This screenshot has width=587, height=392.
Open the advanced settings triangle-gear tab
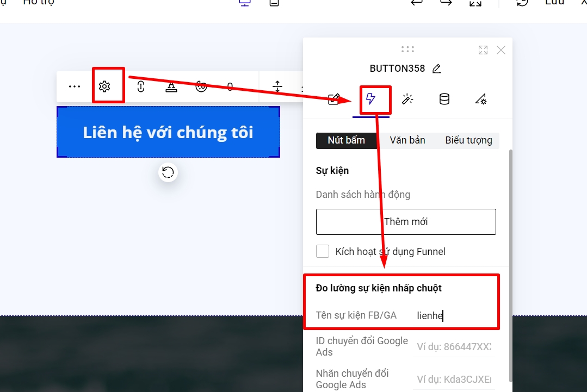click(480, 99)
